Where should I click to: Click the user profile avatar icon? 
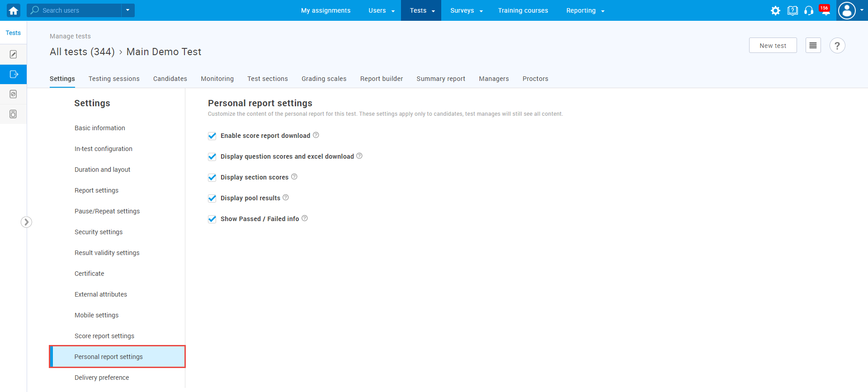[847, 10]
